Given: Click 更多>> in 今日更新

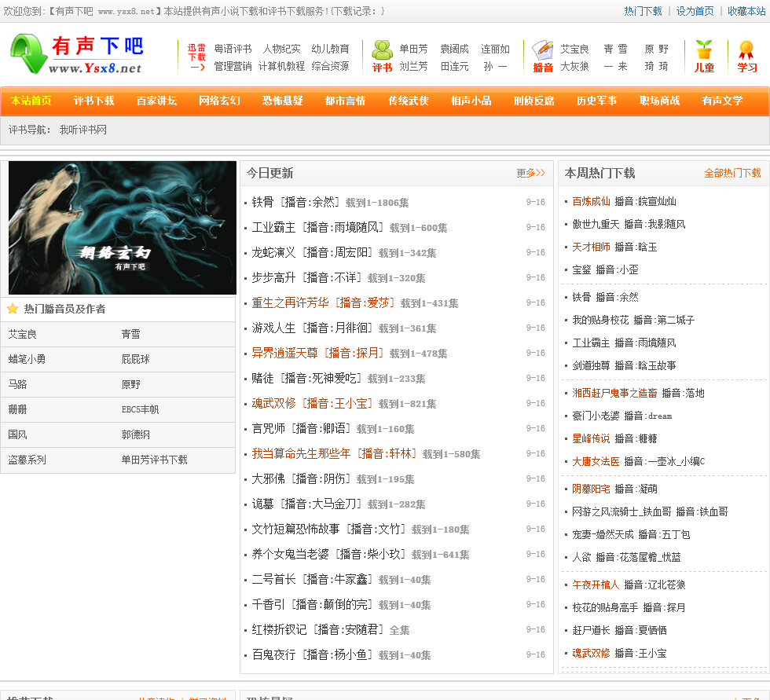Looking at the screenshot, I should (x=530, y=173).
